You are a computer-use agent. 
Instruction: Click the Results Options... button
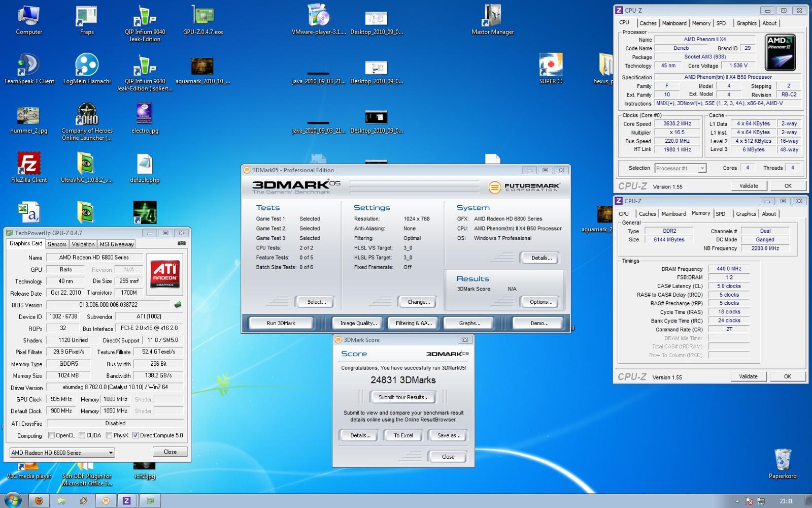click(x=541, y=302)
